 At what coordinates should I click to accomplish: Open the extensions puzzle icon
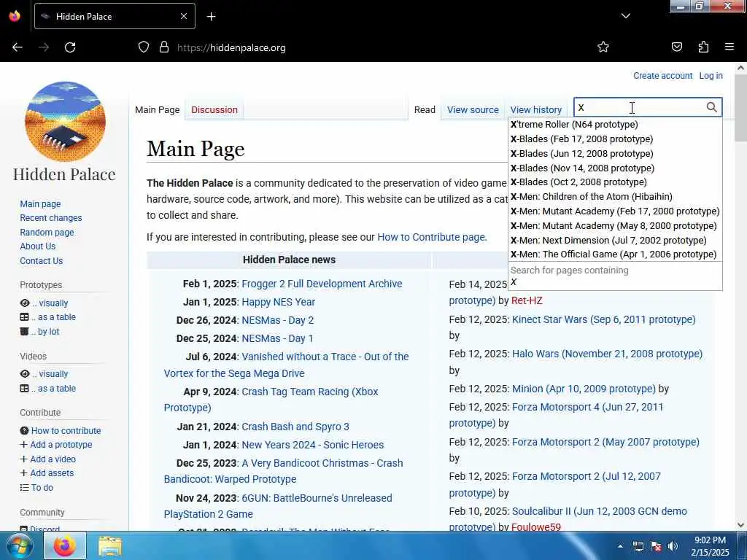coord(703,47)
